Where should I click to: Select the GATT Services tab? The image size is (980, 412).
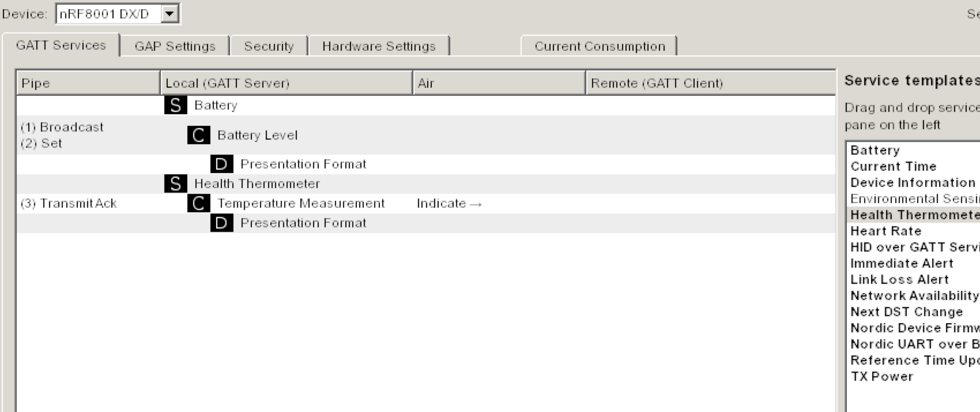coord(61,46)
